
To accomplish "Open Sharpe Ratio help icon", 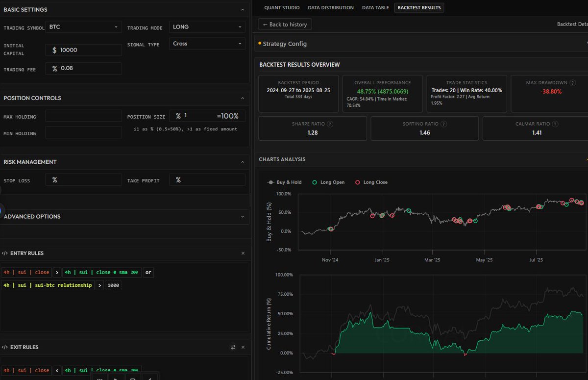I will [x=330, y=124].
